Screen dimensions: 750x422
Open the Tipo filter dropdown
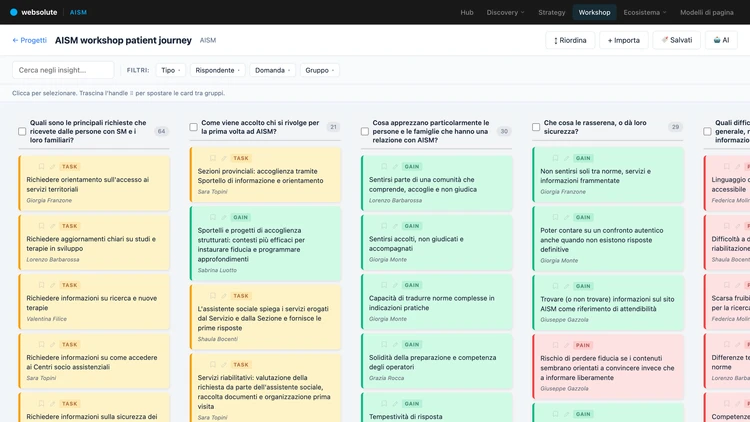(171, 70)
